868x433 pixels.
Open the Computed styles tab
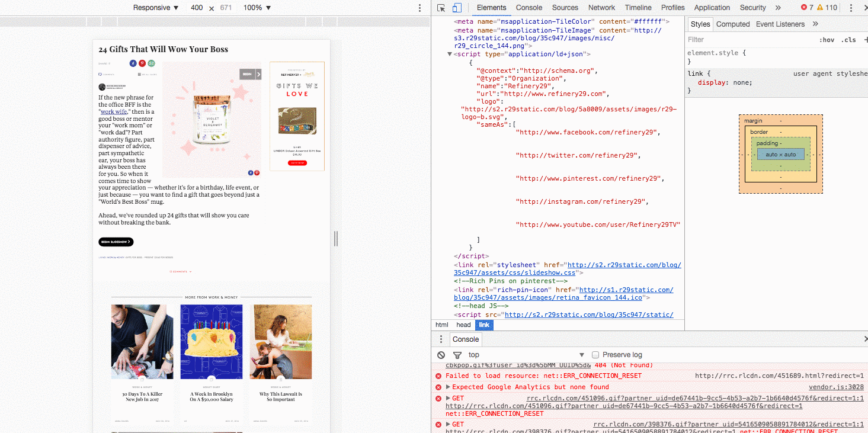coord(733,24)
